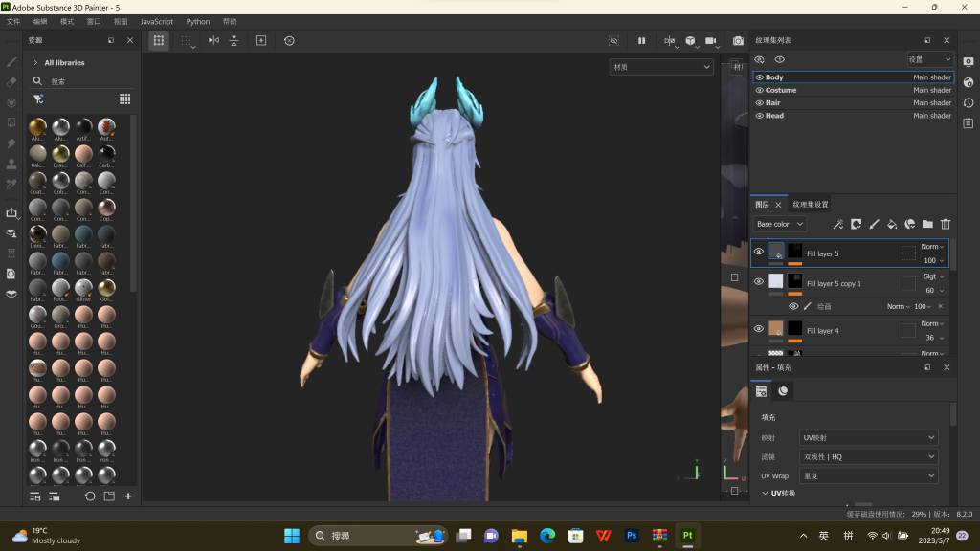980x551 pixels.
Task: Select the Material picker eyedropper tool
Action: click(x=11, y=185)
